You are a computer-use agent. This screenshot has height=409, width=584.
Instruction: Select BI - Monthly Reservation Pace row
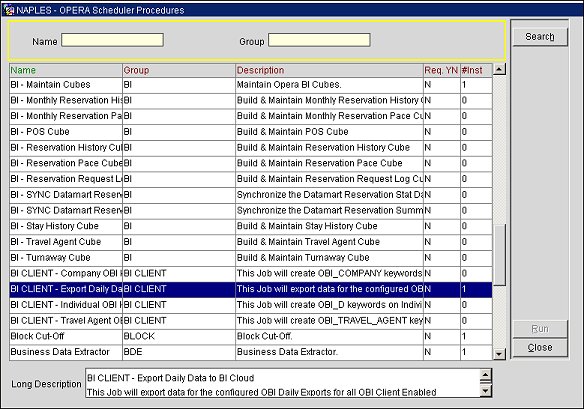point(251,116)
